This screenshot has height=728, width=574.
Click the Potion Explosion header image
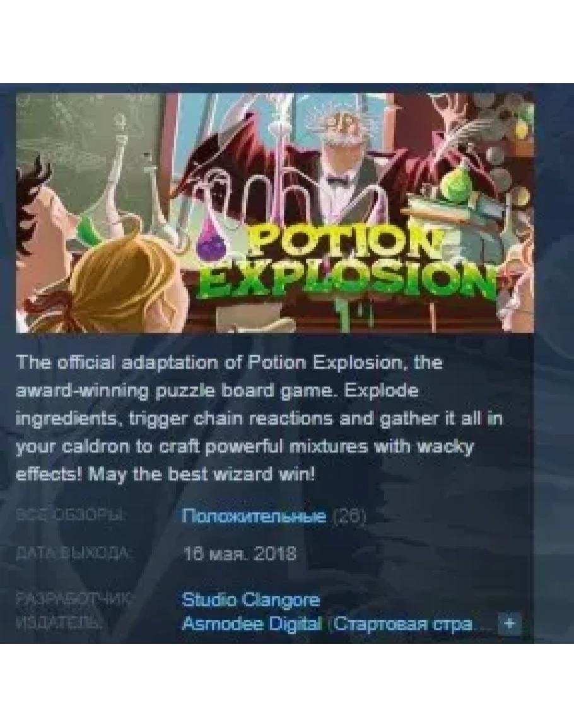pyautogui.click(x=274, y=212)
